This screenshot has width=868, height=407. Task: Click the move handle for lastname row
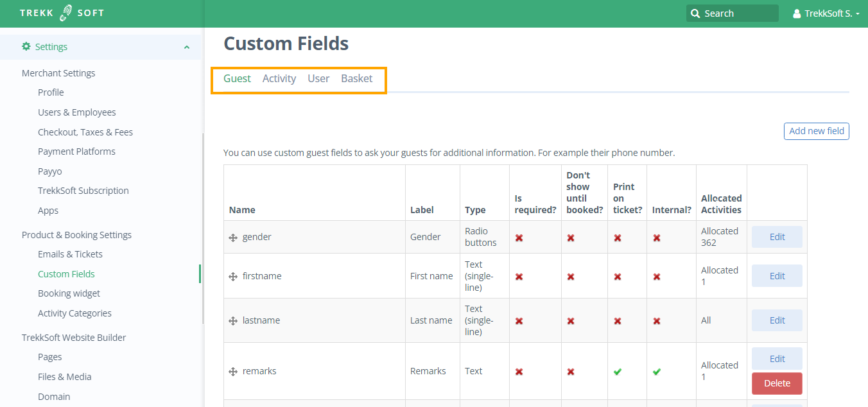tap(233, 321)
